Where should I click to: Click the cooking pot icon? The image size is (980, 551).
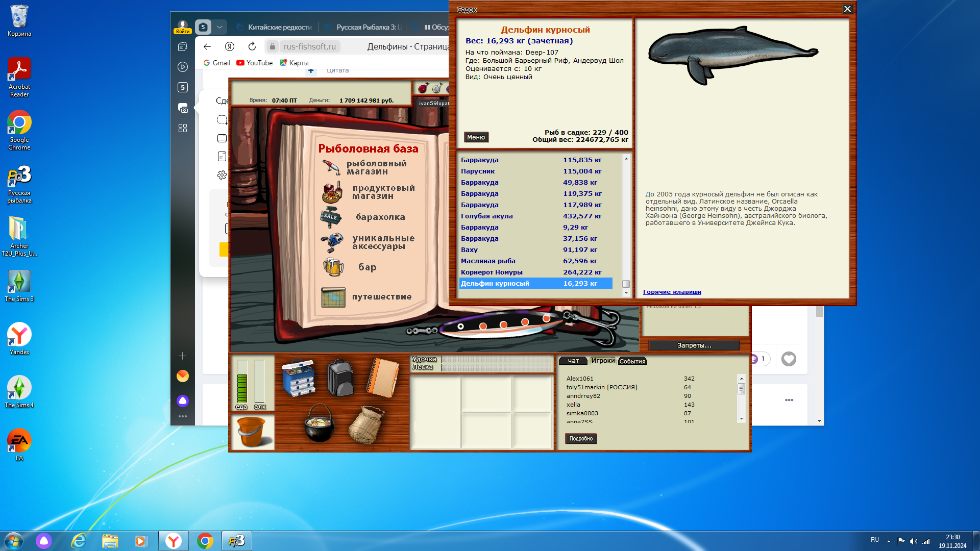coord(320,423)
